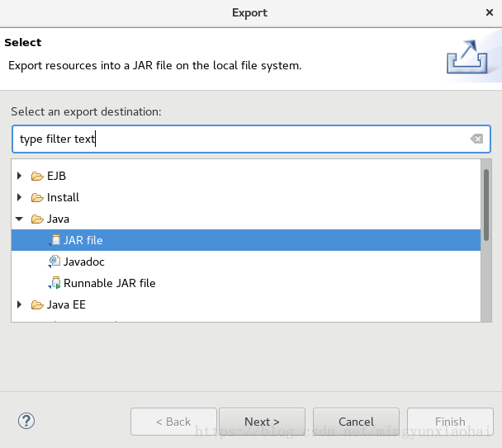The height and width of the screenshot is (448, 502).
Task: Click the Java folder icon
Action: point(37,219)
